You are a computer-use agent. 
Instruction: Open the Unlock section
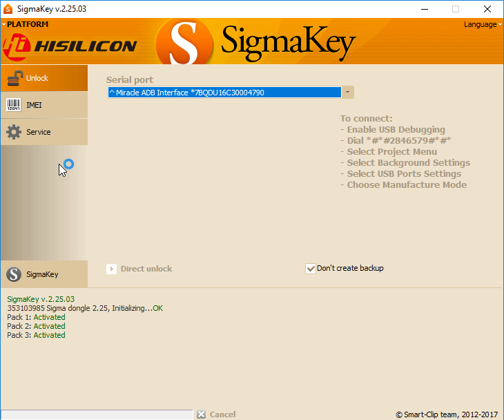point(44,78)
